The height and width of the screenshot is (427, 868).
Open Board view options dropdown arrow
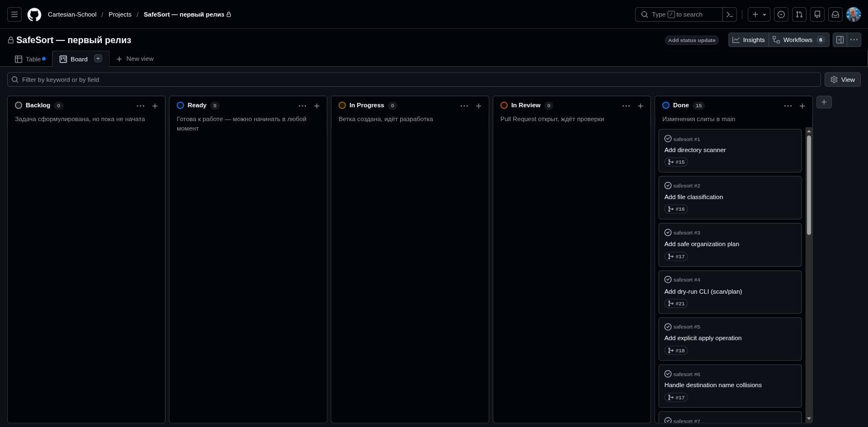coord(98,59)
